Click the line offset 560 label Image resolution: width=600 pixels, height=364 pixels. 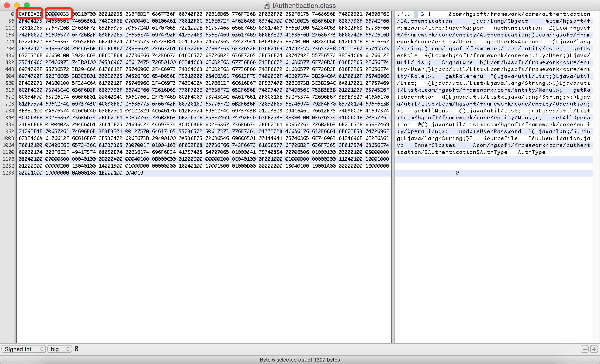[10, 83]
